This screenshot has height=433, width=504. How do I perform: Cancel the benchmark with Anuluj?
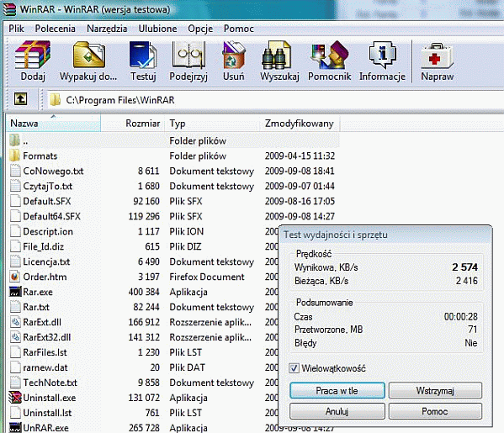(337, 411)
